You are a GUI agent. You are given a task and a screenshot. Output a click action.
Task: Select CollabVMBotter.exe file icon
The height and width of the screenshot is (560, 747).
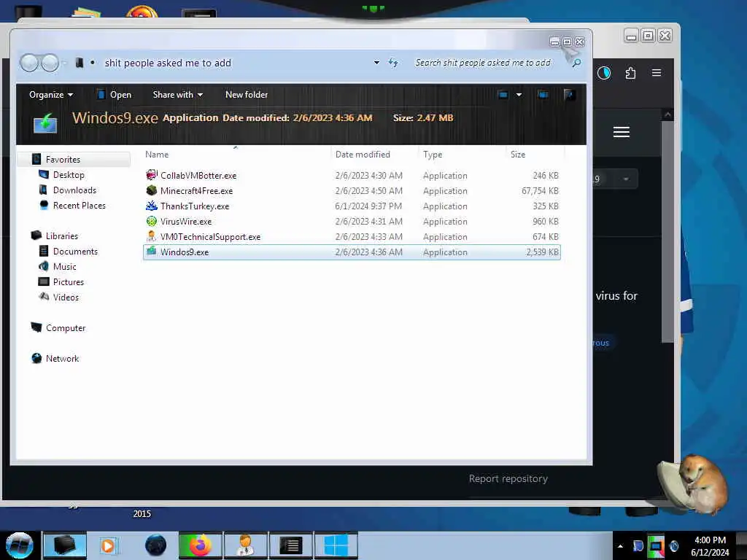(152, 175)
